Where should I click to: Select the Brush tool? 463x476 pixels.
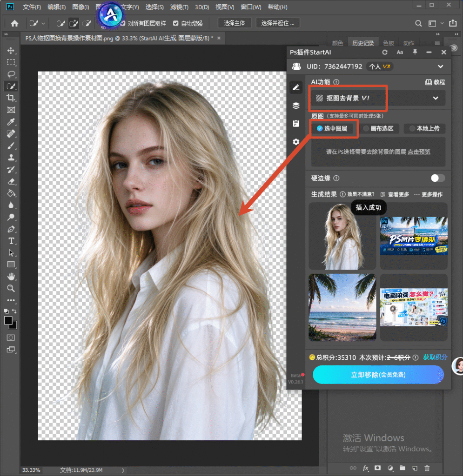[x=11, y=145]
